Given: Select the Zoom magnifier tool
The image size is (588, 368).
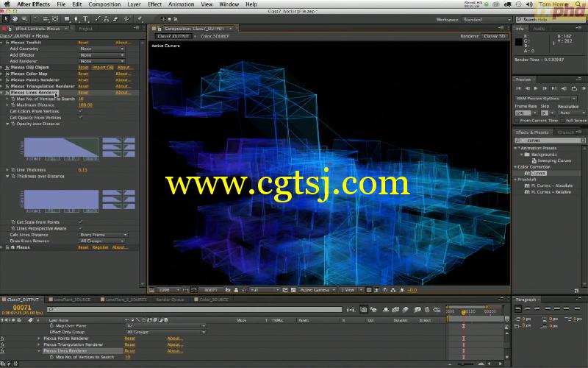Looking at the screenshot, I should point(24,19).
